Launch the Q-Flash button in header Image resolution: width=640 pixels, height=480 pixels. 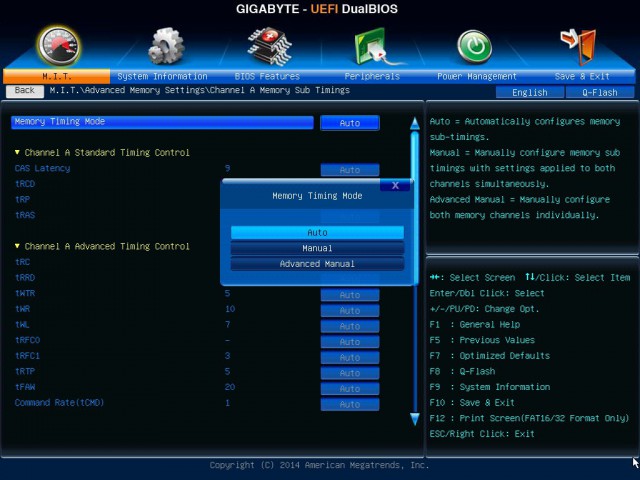[600, 92]
